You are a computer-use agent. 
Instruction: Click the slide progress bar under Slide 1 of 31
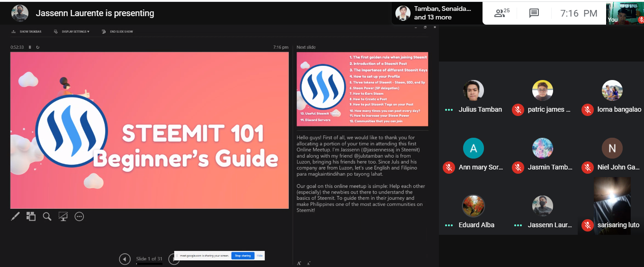(149, 264)
